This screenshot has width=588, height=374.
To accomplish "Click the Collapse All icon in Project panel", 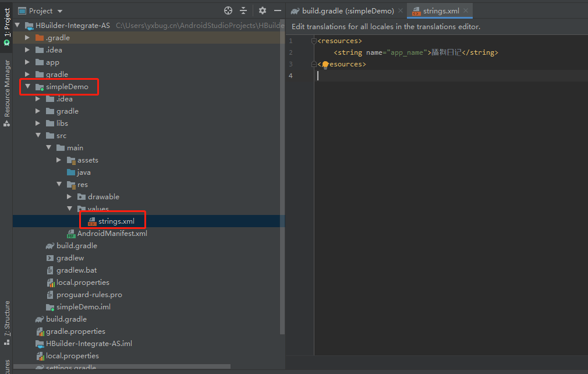I will coord(243,10).
